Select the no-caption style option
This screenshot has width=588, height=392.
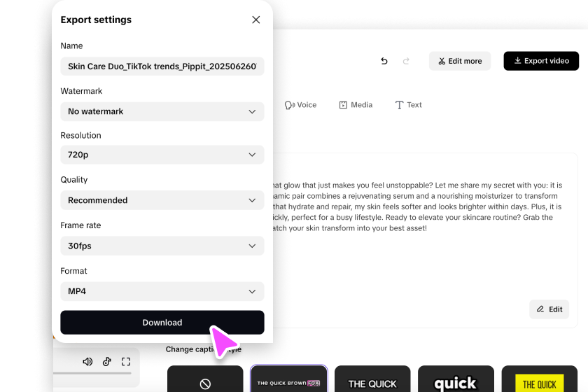pyautogui.click(x=205, y=383)
